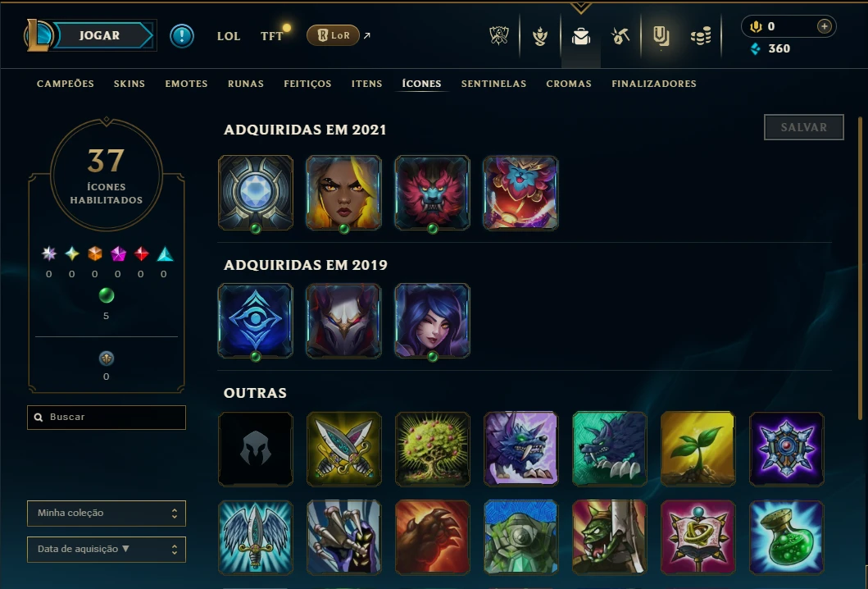
Task: Expand the Data de aquisição sort dropdown
Action: click(107, 549)
